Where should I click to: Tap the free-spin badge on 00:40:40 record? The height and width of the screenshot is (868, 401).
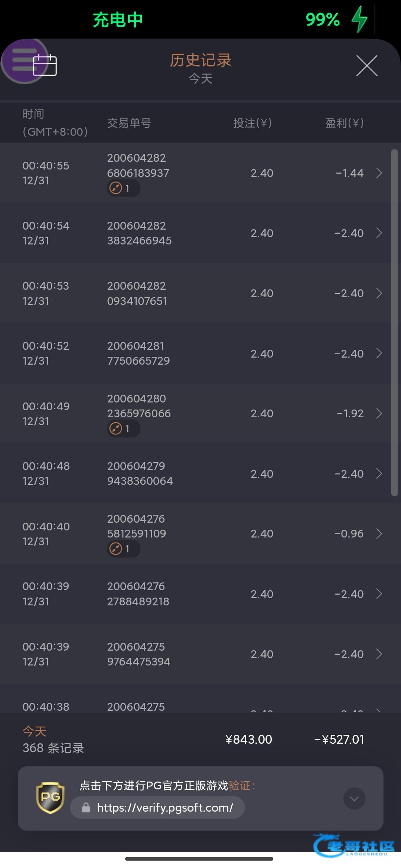(x=123, y=549)
